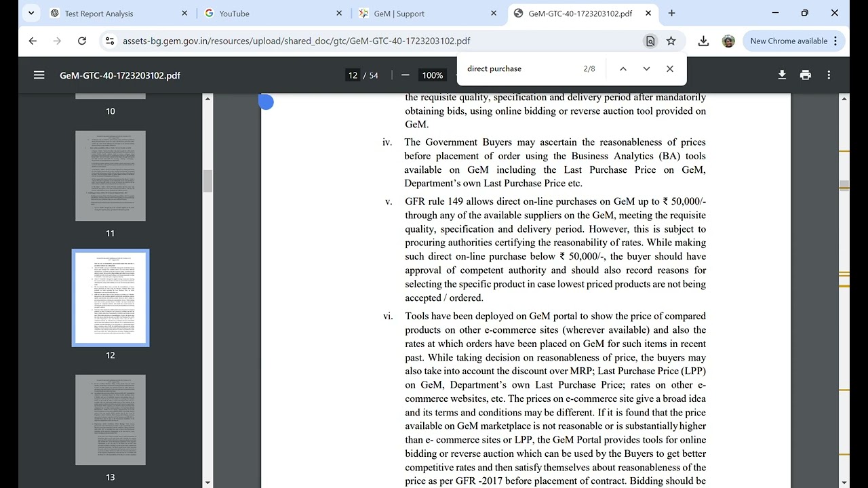
Task: Go back to the previous page
Action: [33, 41]
